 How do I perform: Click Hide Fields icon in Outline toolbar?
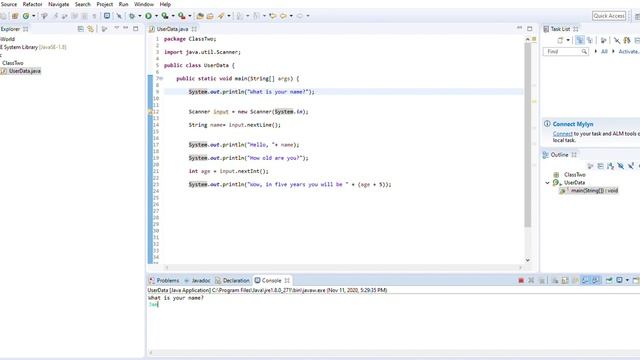620,166
